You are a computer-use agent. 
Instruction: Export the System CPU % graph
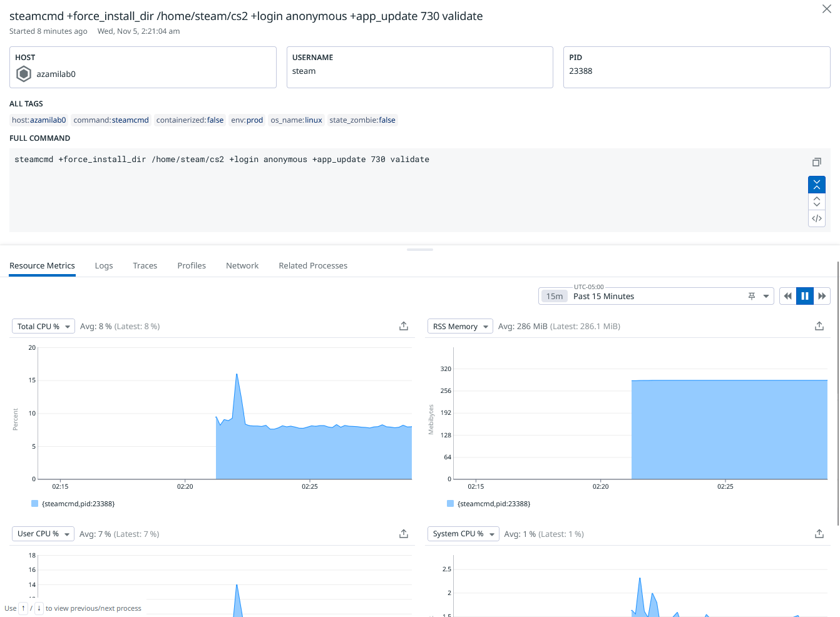tap(819, 534)
